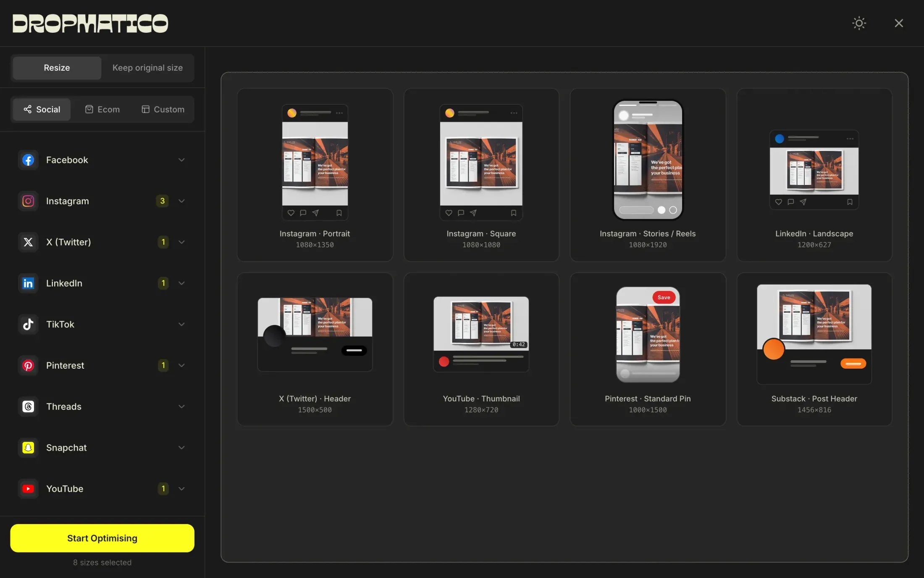Expand the TikTok sizes chevron
The width and height of the screenshot is (924, 578).
pyautogui.click(x=181, y=324)
